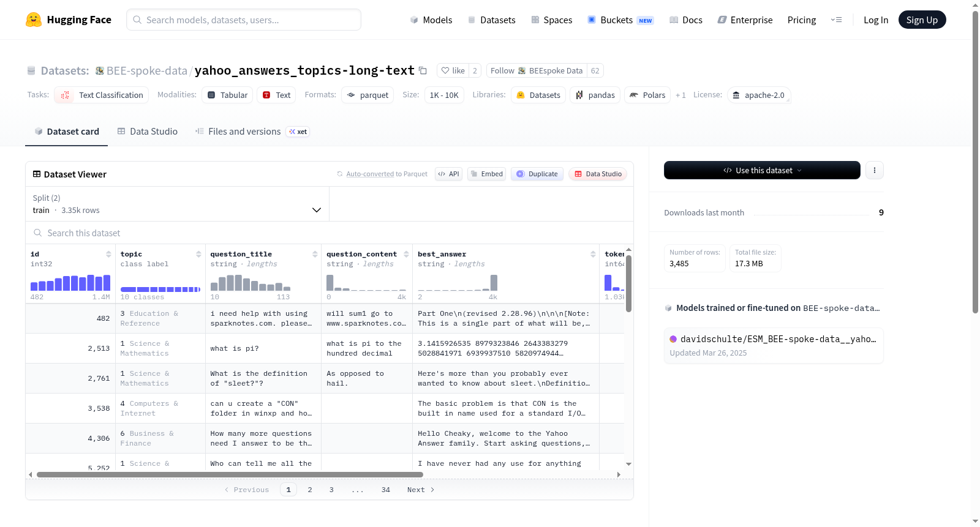This screenshot has height=527, width=980.
Task: Sort the best_answer column
Action: [593, 254]
